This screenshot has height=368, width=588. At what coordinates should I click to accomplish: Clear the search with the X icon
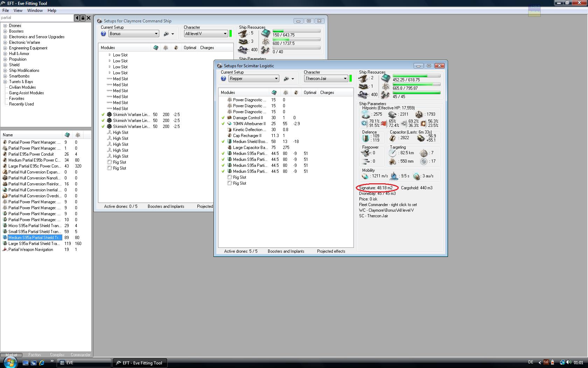89,18
